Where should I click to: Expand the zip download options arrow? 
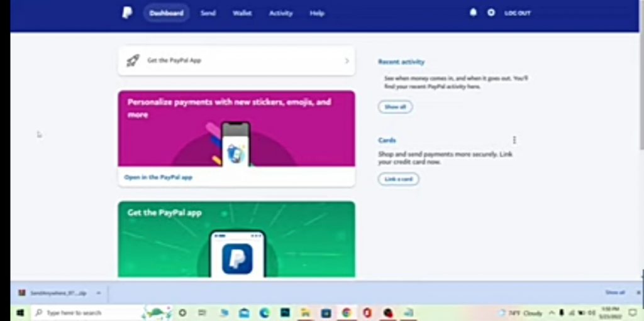tap(99, 293)
